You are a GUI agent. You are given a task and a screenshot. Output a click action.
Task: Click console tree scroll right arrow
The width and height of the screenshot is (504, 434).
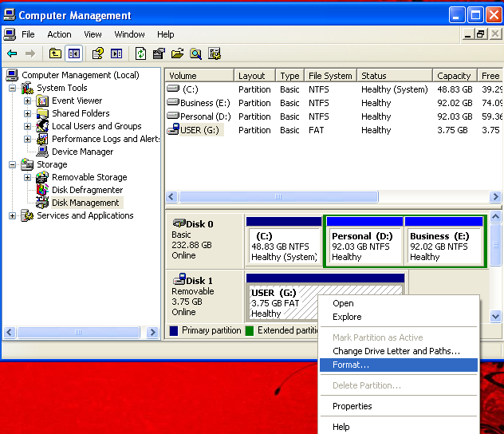click(x=152, y=332)
